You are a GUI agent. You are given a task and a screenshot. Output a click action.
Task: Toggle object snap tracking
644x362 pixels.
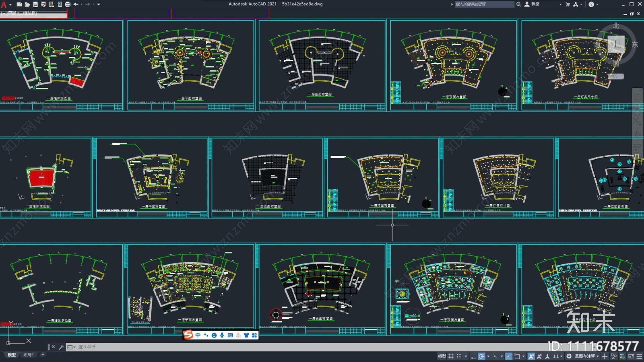509,356
